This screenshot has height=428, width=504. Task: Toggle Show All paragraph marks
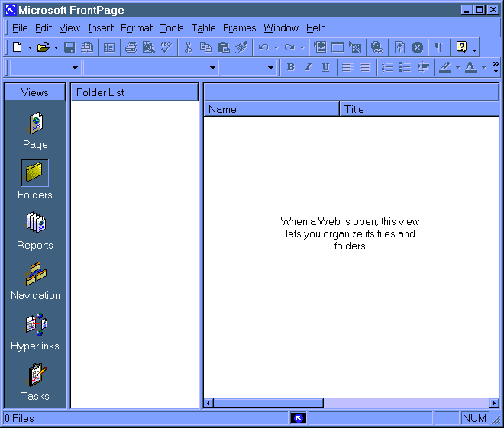[438, 47]
